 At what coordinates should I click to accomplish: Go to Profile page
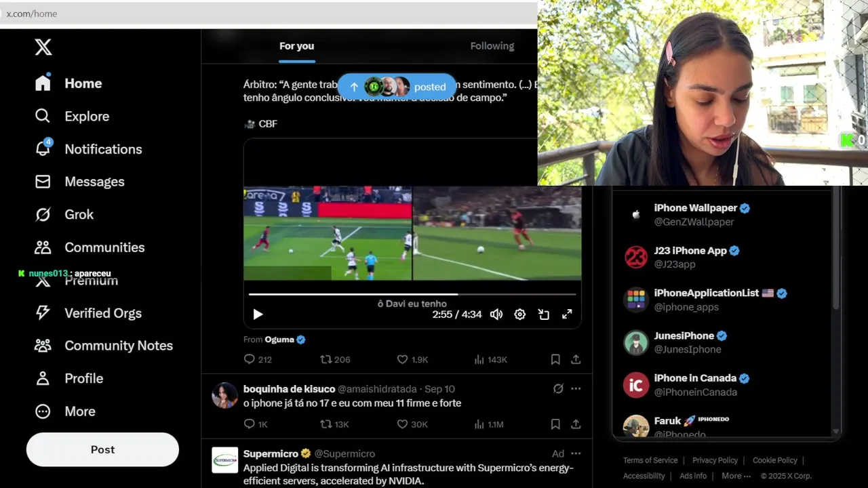pos(69,378)
